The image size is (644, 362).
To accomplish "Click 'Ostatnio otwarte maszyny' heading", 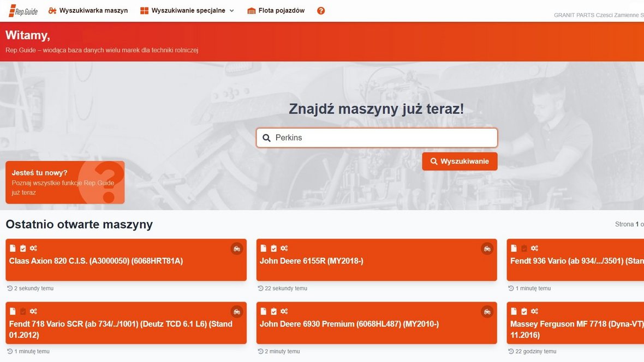I will click(x=79, y=225).
